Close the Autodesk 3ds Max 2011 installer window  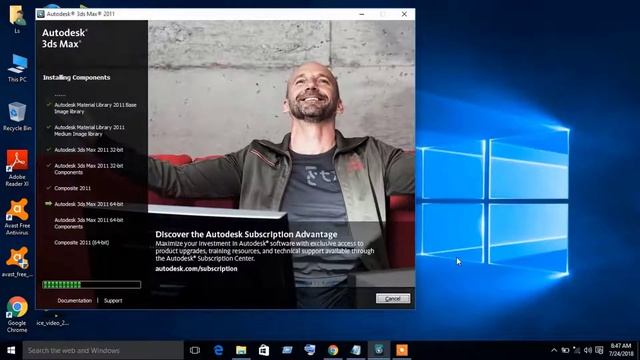pos(404,14)
